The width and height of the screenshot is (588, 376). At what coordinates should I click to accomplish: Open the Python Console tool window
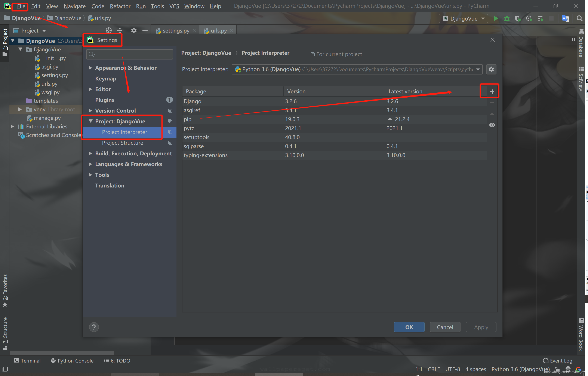point(72,361)
